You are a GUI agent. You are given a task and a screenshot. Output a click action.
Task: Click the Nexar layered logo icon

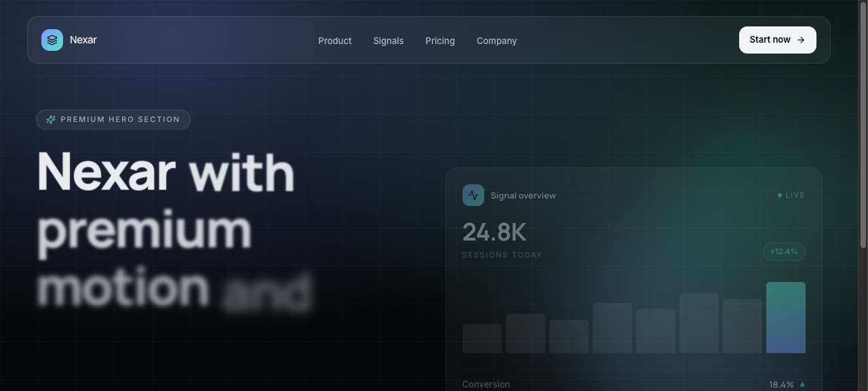(x=52, y=40)
